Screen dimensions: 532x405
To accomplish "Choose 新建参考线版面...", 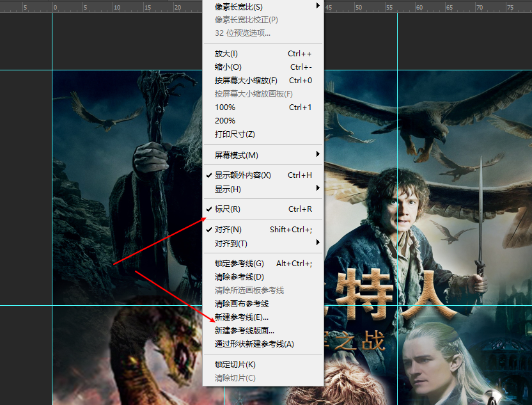I will point(263,330).
